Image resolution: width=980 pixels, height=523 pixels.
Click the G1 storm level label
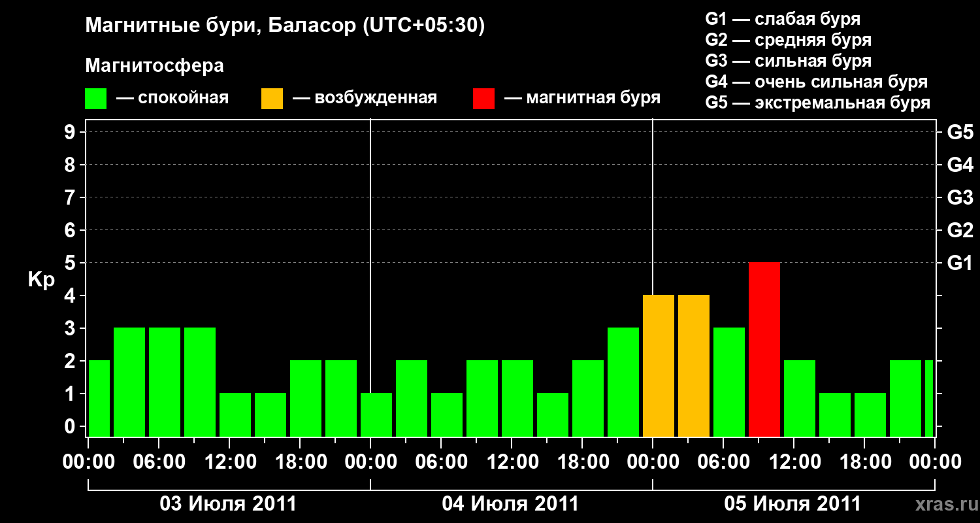pyautogui.click(x=960, y=263)
